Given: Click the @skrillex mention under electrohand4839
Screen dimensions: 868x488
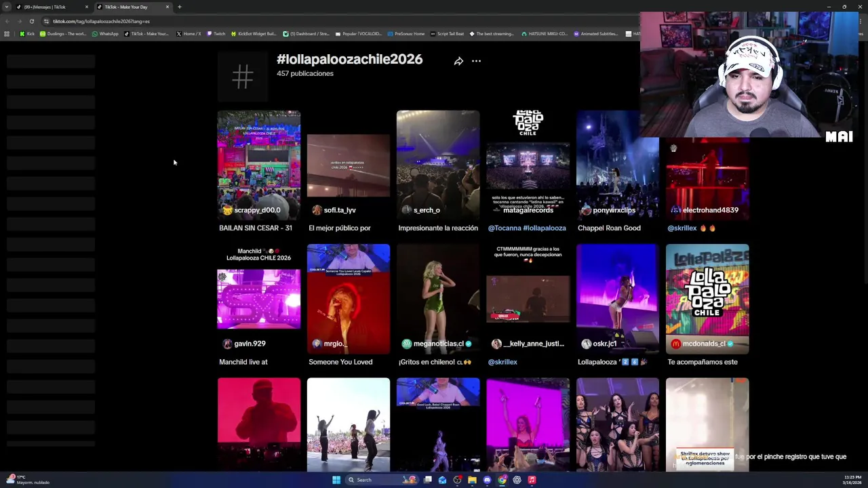Looking at the screenshot, I should [x=682, y=228].
